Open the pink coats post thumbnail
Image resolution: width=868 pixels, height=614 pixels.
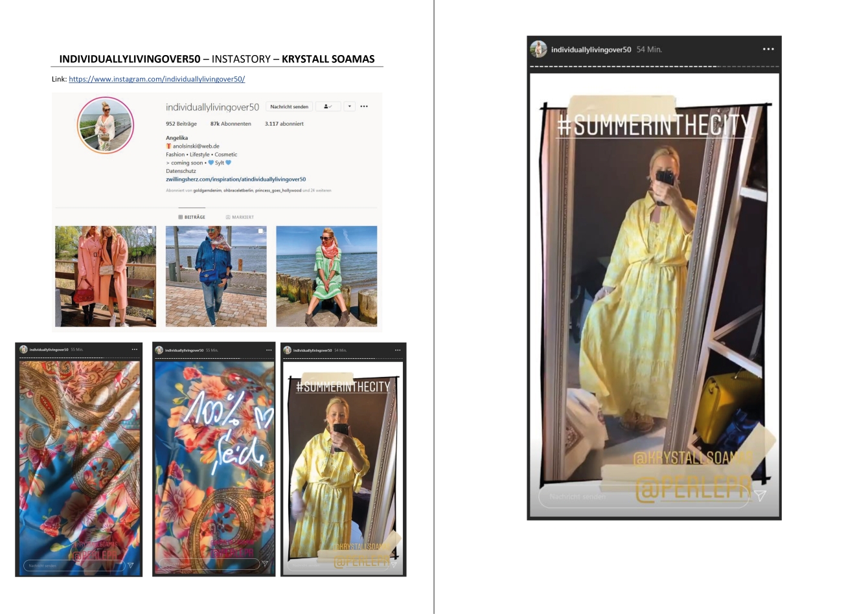[106, 276]
